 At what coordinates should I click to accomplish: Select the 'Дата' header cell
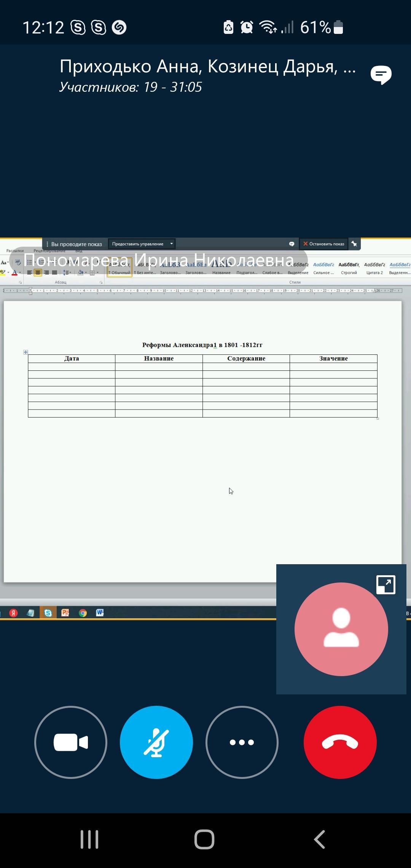[72, 359]
